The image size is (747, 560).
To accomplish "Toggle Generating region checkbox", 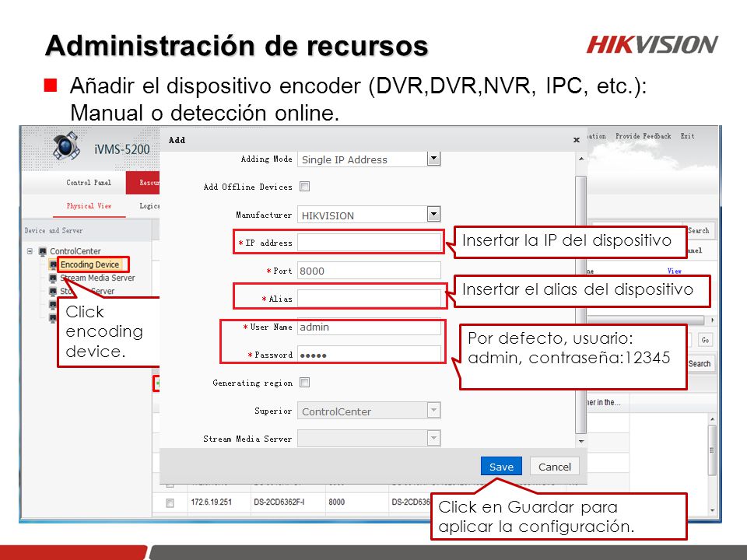I will pyautogui.click(x=304, y=383).
